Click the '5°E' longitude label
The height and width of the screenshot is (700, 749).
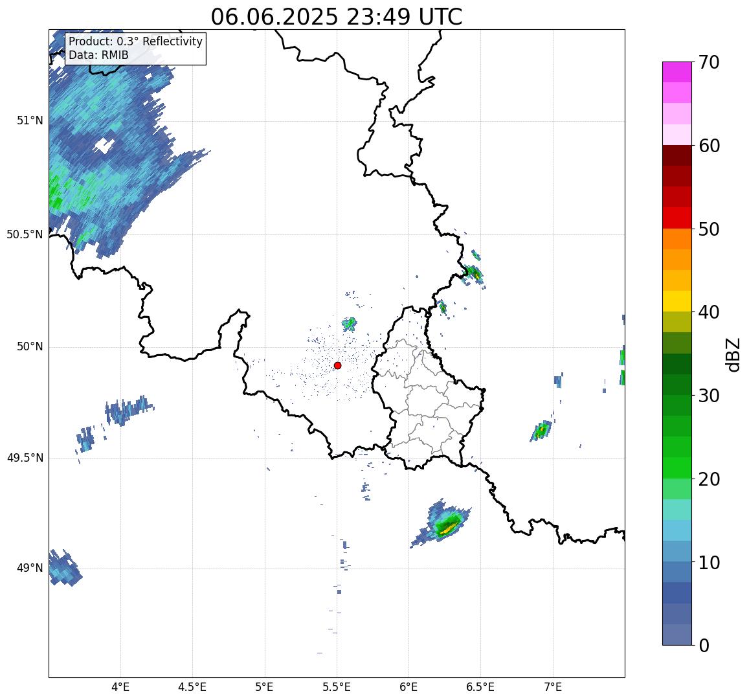point(265,687)
